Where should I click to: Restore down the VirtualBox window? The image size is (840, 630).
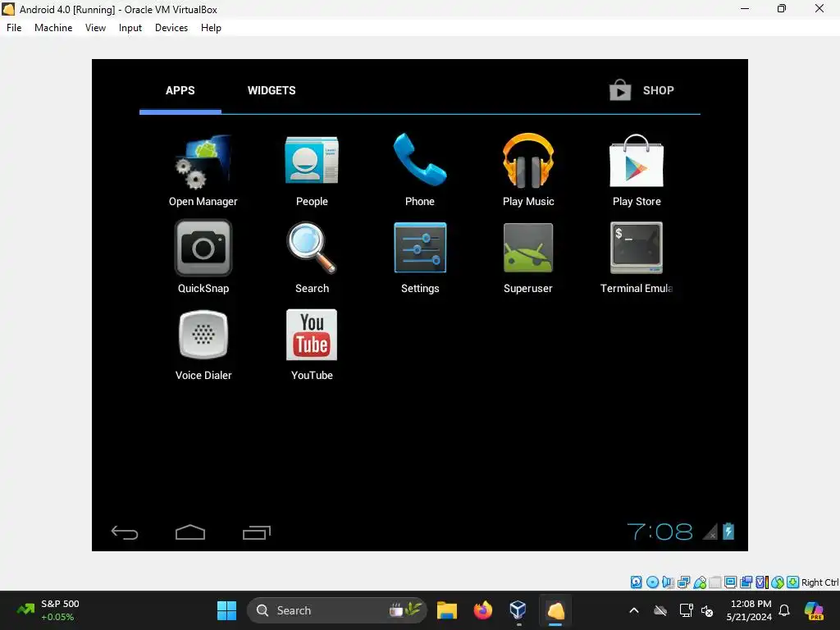click(782, 8)
